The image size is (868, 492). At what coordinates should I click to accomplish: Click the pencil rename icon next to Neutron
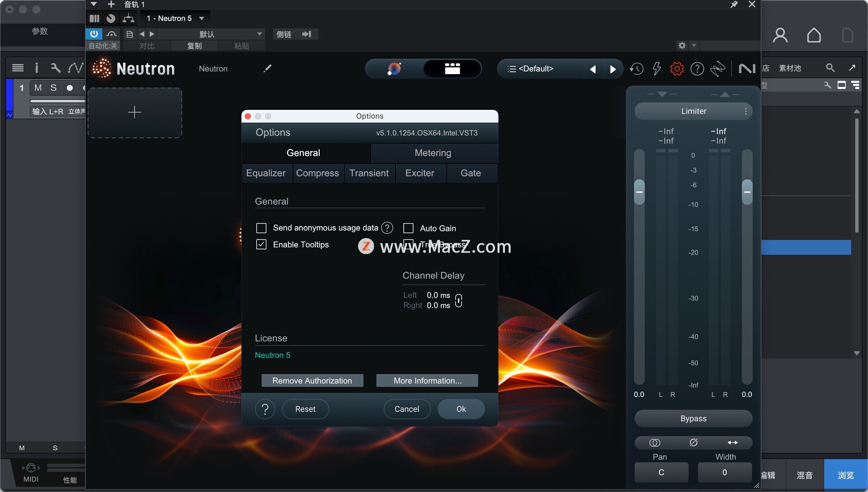point(268,68)
